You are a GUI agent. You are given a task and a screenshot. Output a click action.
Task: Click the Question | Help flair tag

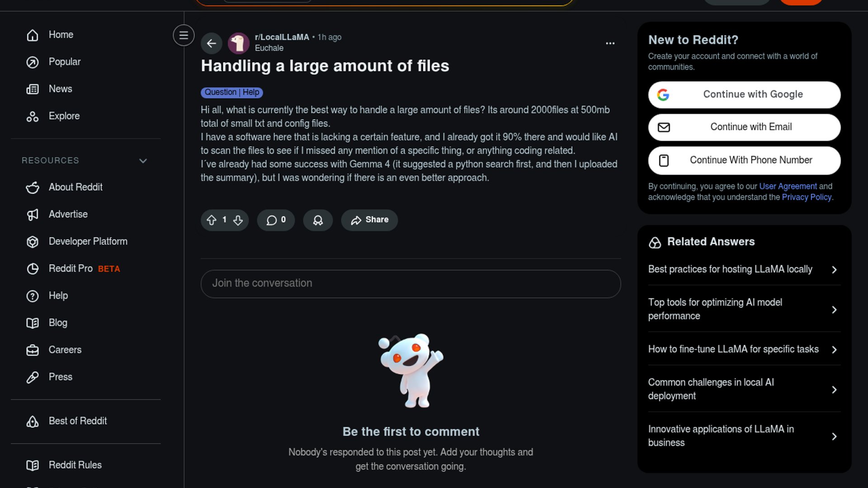[x=232, y=93]
